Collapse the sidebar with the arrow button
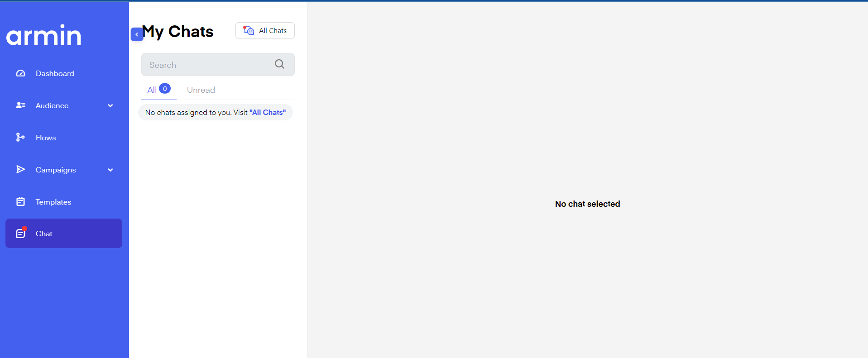868x358 pixels. (x=137, y=34)
